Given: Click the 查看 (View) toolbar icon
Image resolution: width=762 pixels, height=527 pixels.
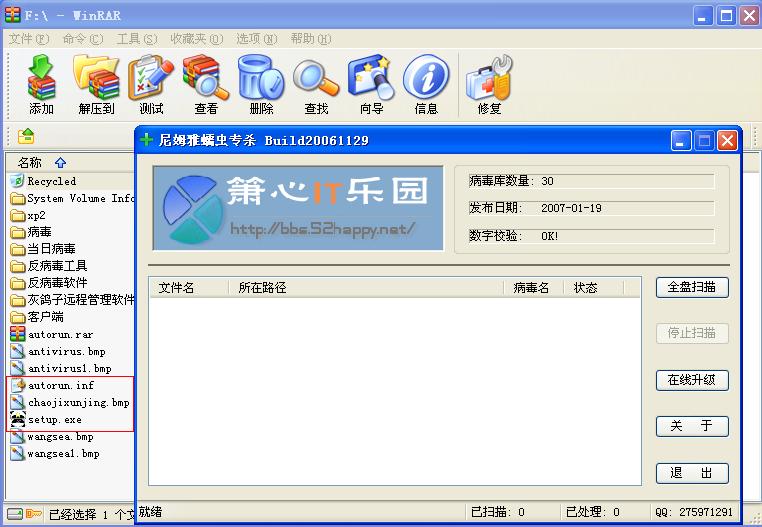Looking at the screenshot, I should pos(206,85).
